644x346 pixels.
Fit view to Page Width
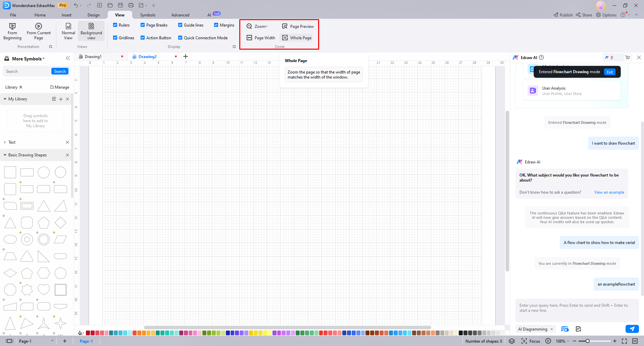261,38
